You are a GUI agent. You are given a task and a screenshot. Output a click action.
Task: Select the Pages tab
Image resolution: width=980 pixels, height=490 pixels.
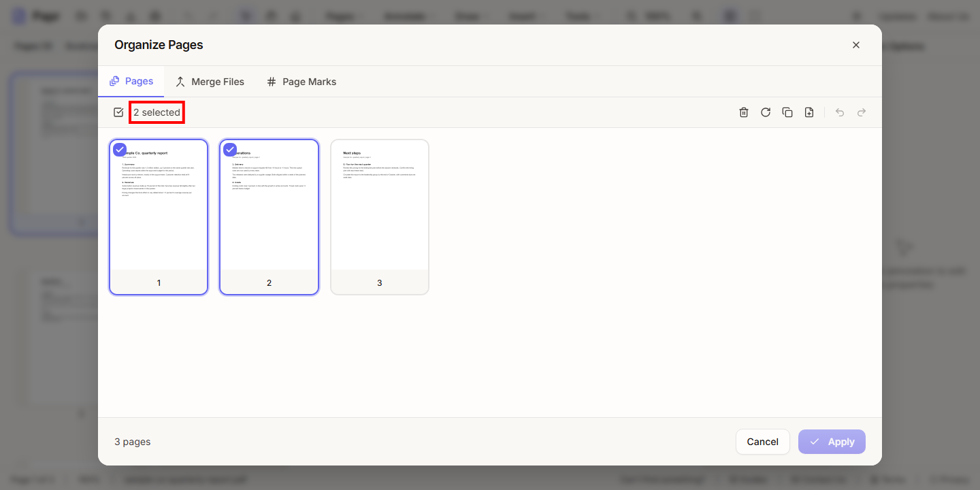[x=131, y=82]
